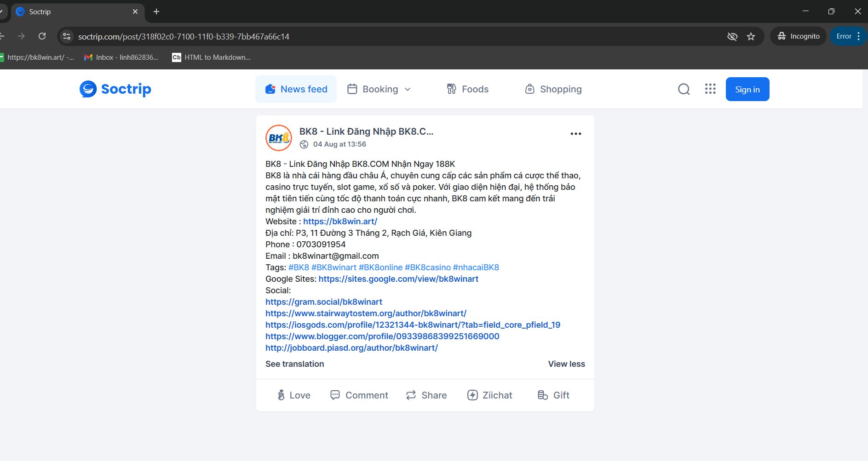Click the browser address bar URL

coord(184,36)
